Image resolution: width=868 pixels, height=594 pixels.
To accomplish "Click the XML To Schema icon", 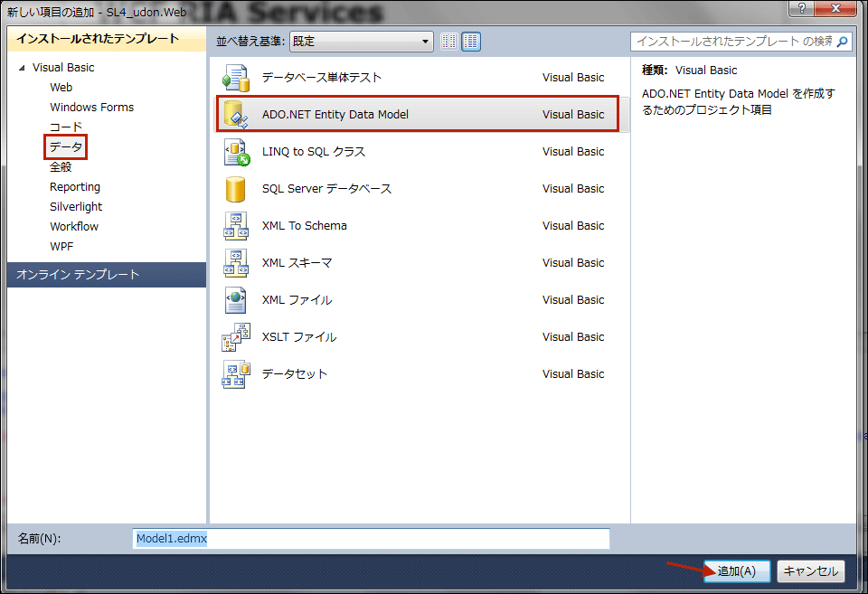I will (236, 226).
